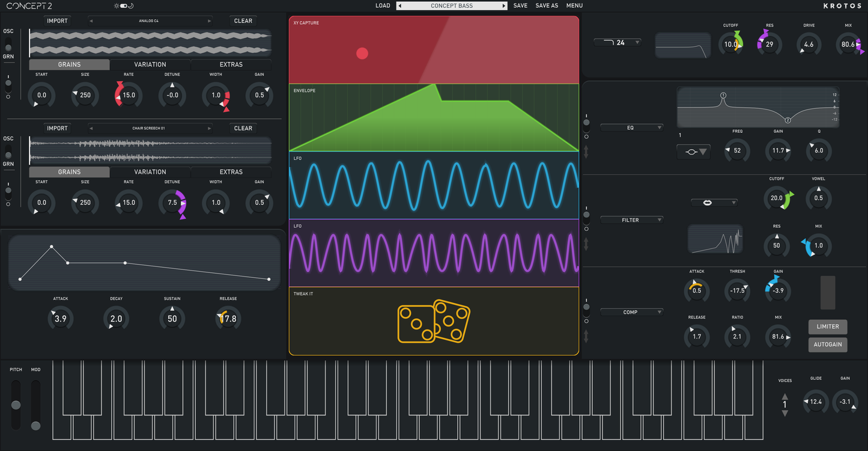
Task: Go to the next preset after Concept Bass
Action: click(x=504, y=6)
